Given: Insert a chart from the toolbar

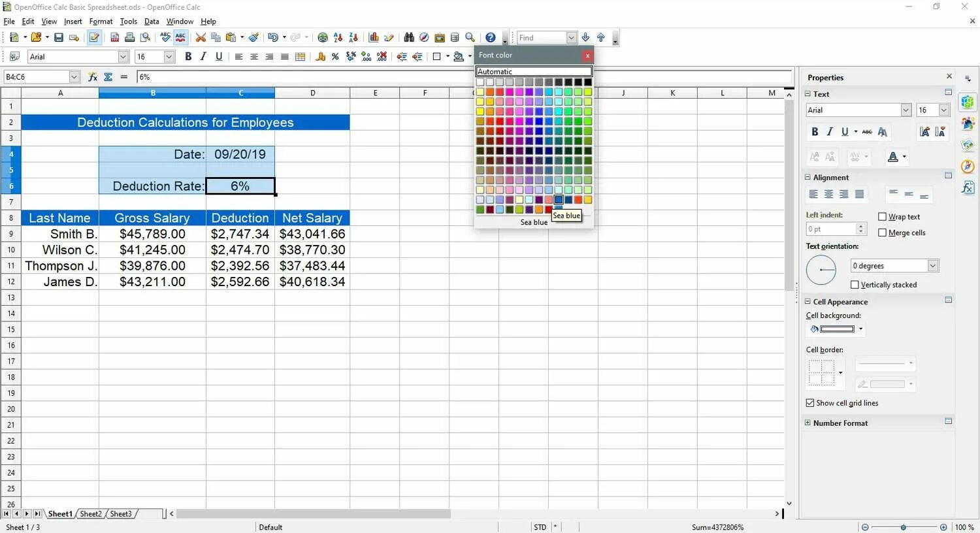Looking at the screenshot, I should [x=374, y=38].
